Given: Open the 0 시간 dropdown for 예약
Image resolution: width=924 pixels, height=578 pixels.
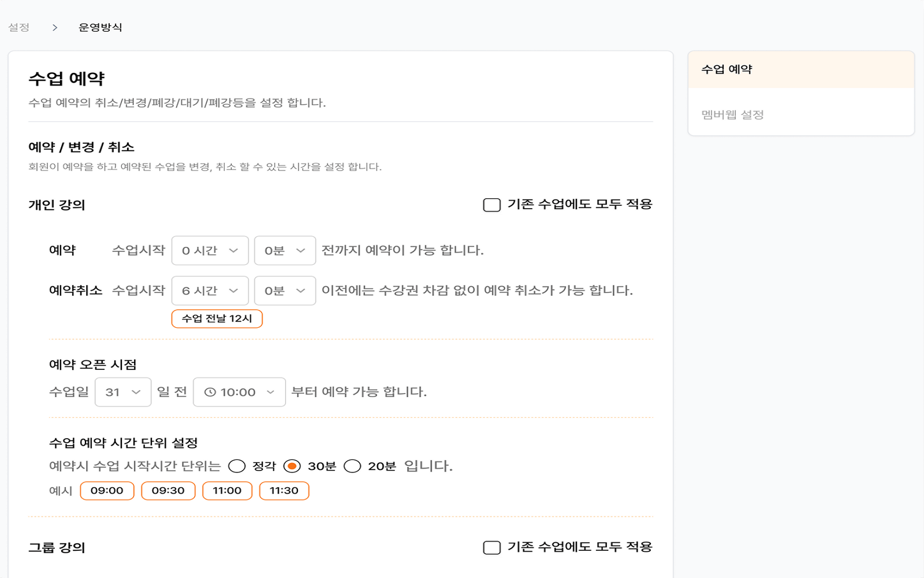Looking at the screenshot, I should coord(210,250).
